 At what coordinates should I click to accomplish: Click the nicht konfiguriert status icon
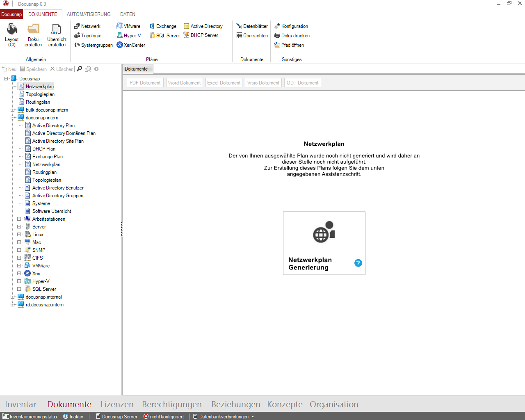click(x=146, y=416)
